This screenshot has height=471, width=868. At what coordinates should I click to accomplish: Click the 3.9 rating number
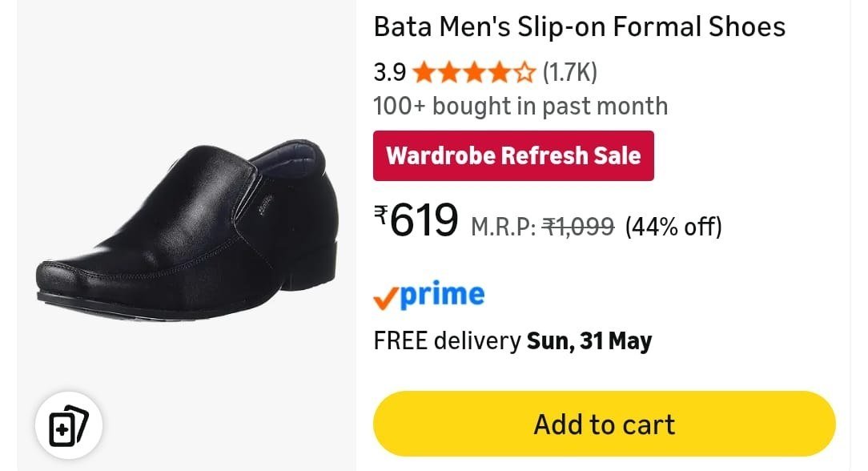[390, 73]
